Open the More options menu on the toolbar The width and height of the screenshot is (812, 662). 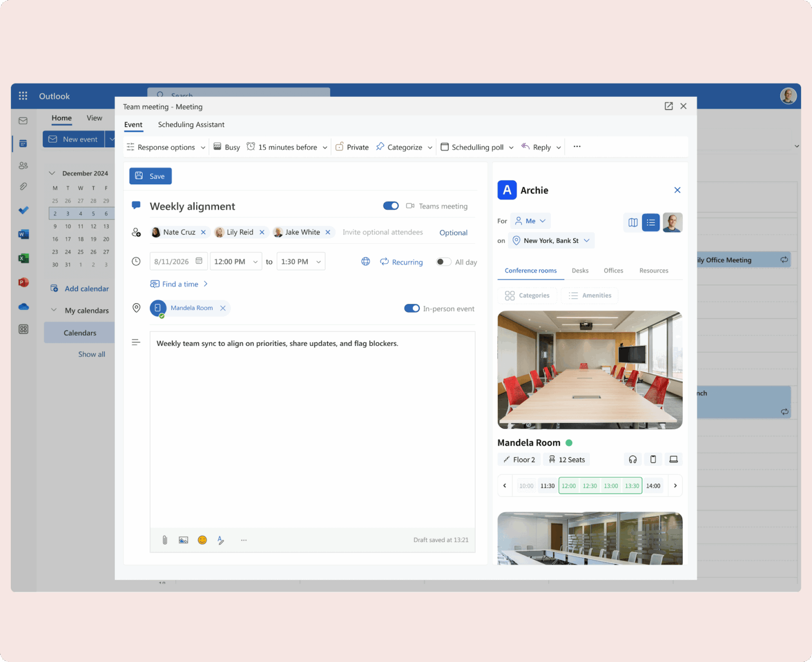coord(577,146)
